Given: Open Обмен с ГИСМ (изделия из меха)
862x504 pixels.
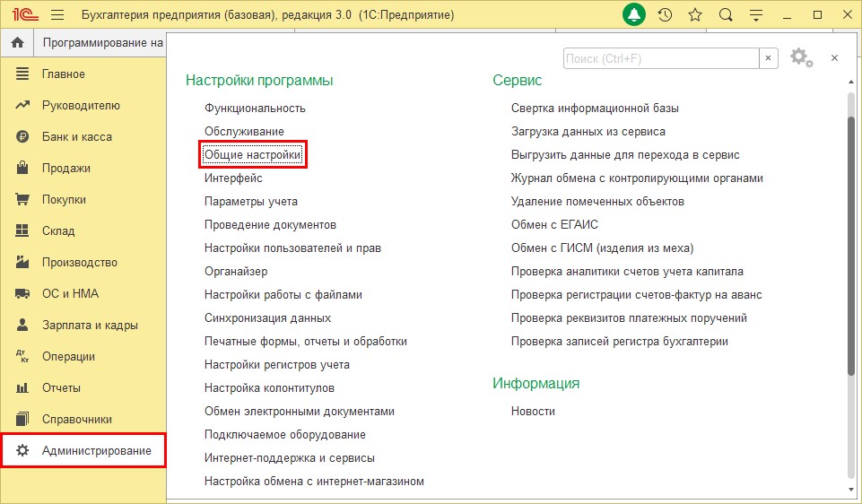Looking at the screenshot, I should click(603, 248).
